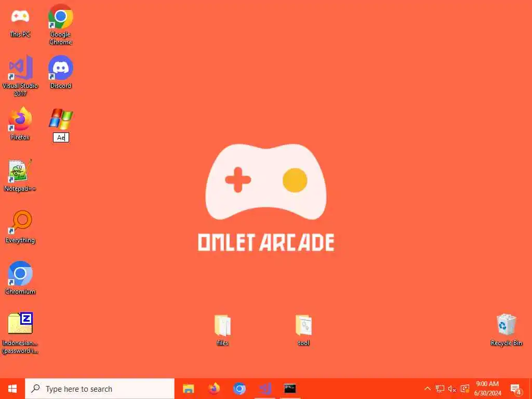The width and height of the screenshot is (532, 399).
Task: Select the Notepad++ desktop shortcut
Action: [20, 176]
